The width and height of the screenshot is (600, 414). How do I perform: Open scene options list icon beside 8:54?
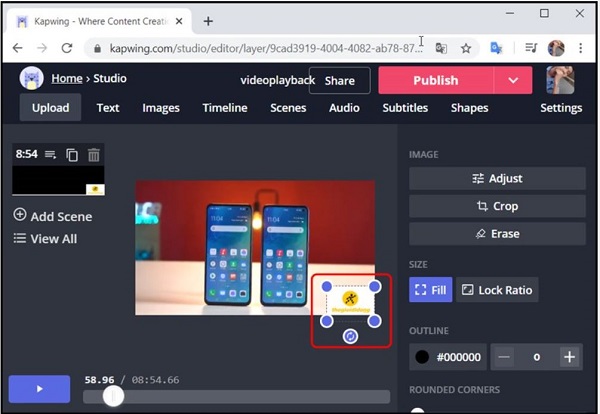[50, 155]
